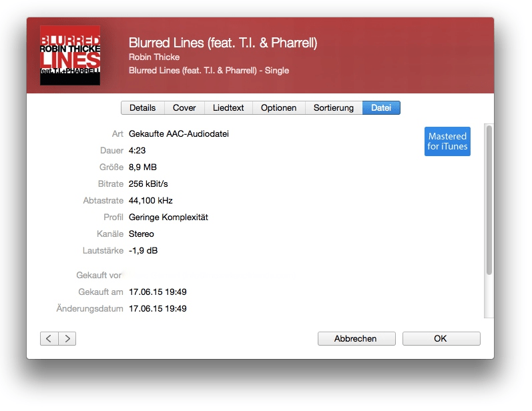Click the Abtastrate label

103,200
